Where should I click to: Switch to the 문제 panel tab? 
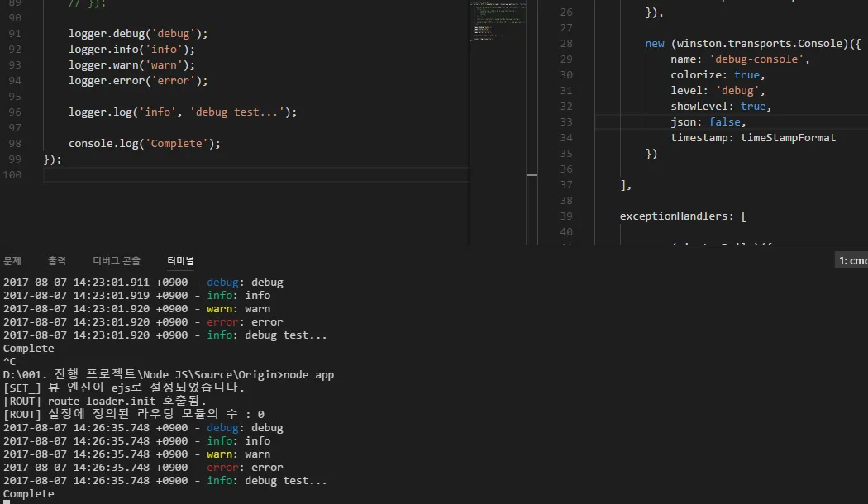tap(12, 260)
